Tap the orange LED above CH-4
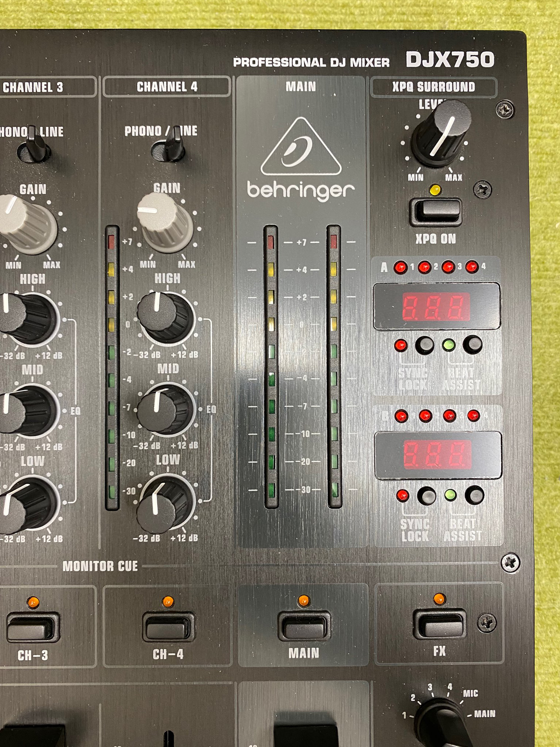Viewport: 560px width, 747px height. pos(168,601)
